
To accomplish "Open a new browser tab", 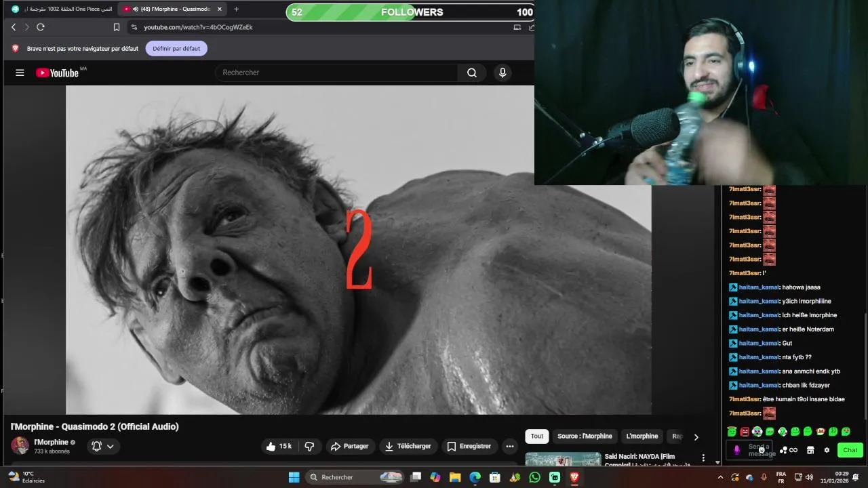I will pyautogui.click(x=236, y=9).
